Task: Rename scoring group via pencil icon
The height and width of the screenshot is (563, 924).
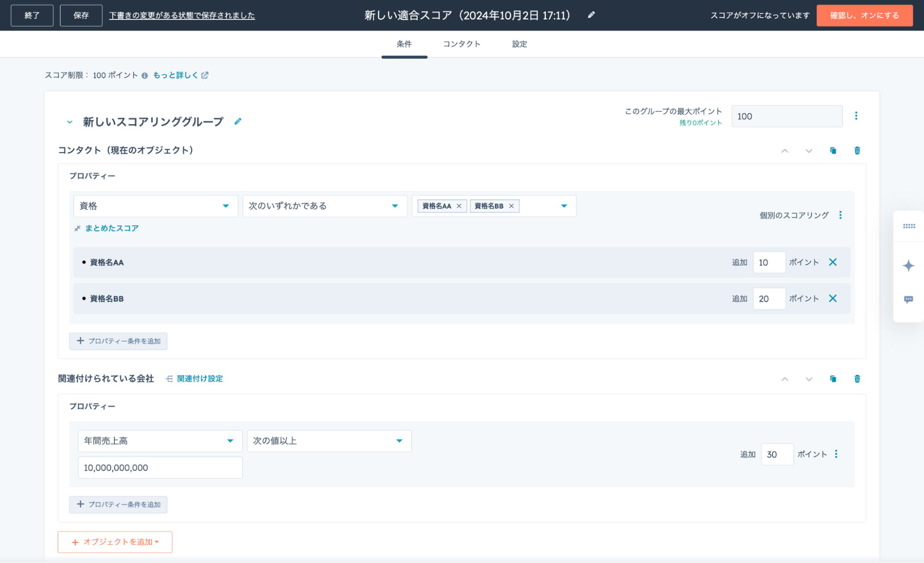Action: (238, 121)
